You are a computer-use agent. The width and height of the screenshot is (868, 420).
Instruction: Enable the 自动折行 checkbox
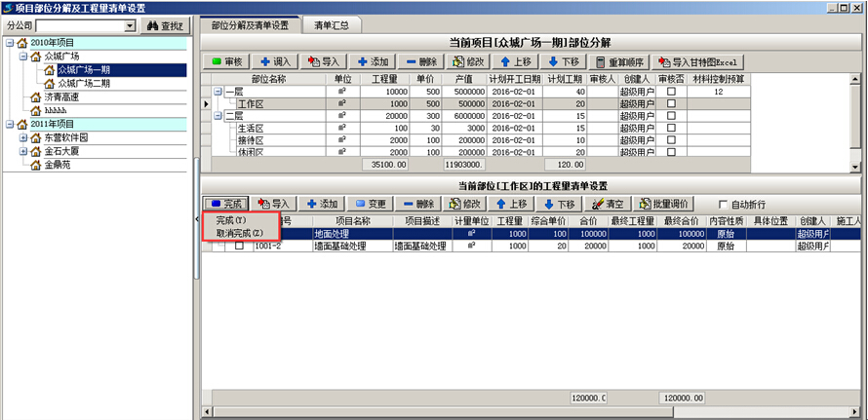(723, 205)
